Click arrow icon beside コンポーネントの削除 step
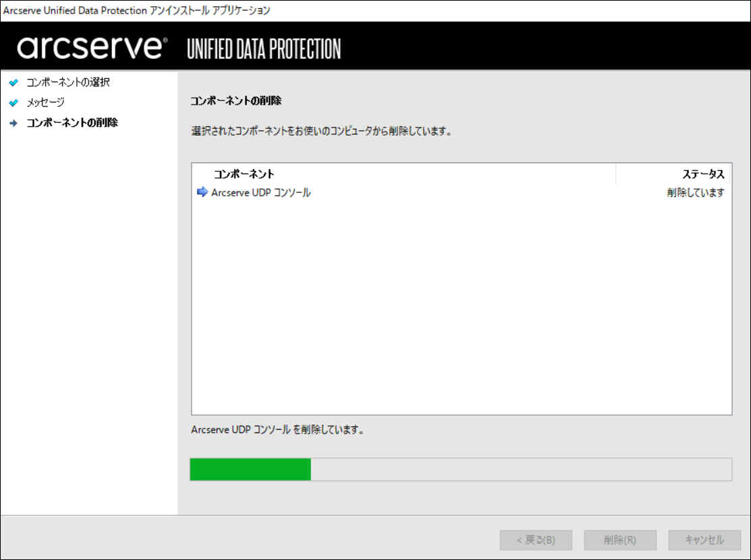Screen dimensions: 751x560 [x=14, y=123]
